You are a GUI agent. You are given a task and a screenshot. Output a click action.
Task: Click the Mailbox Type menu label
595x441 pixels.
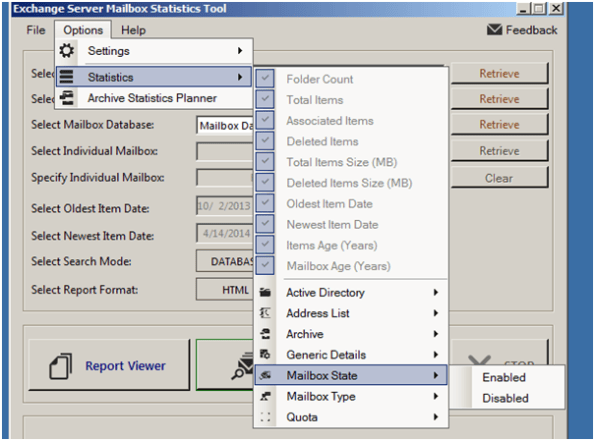coord(321,397)
